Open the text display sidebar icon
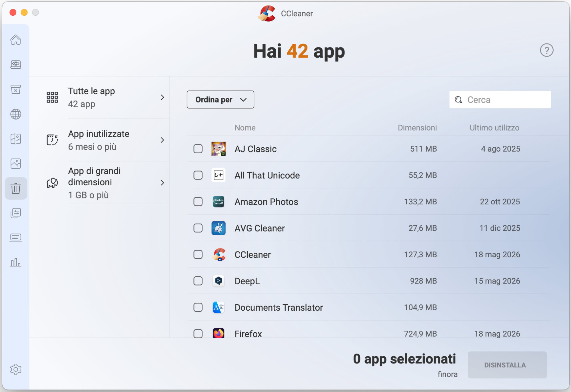The width and height of the screenshot is (571, 392). pyautogui.click(x=16, y=238)
